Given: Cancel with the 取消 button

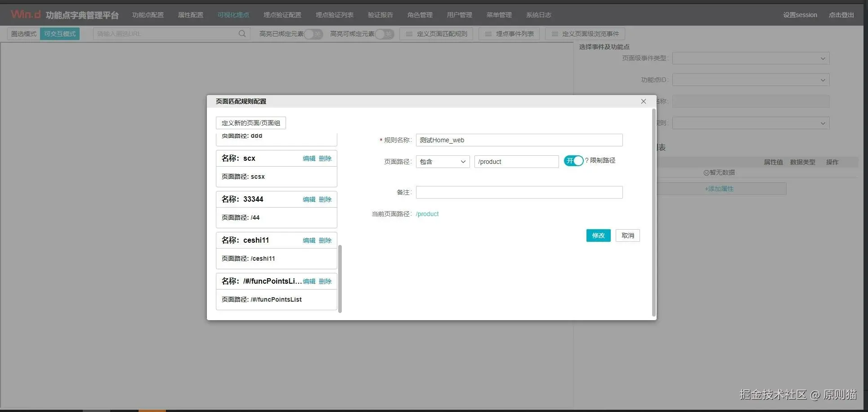Looking at the screenshot, I should coord(628,235).
